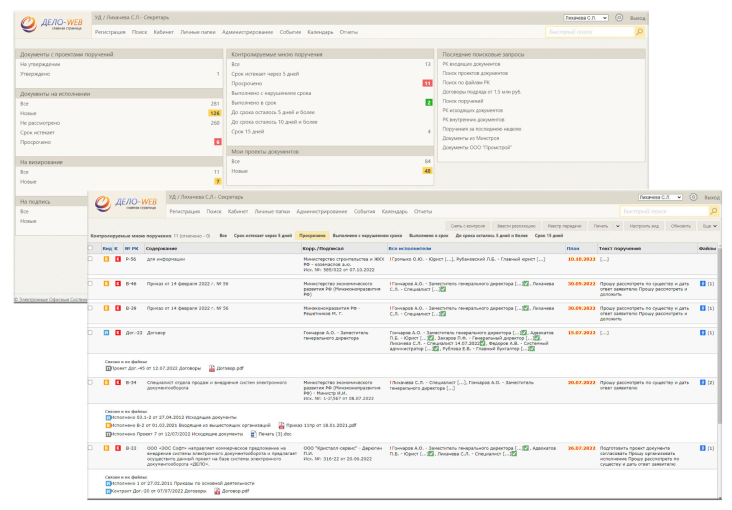
Task: Check the select-all checkbox in table header
Action: 90,246
